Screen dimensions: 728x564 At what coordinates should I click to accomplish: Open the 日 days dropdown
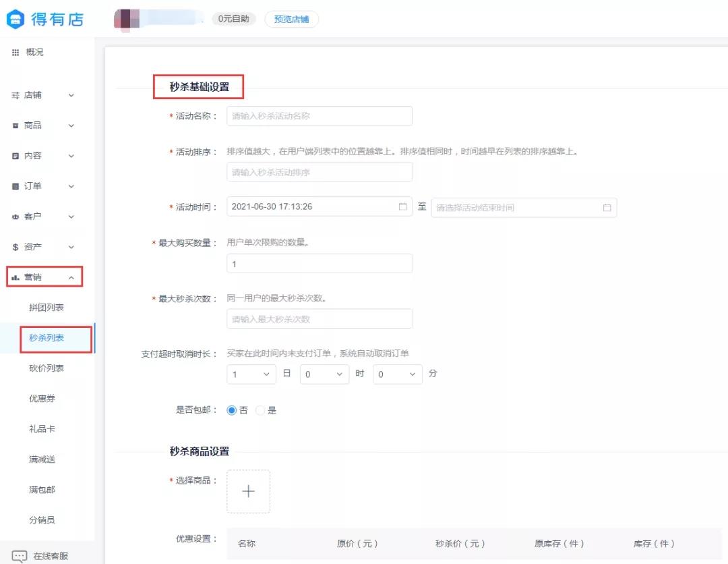(x=251, y=374)
